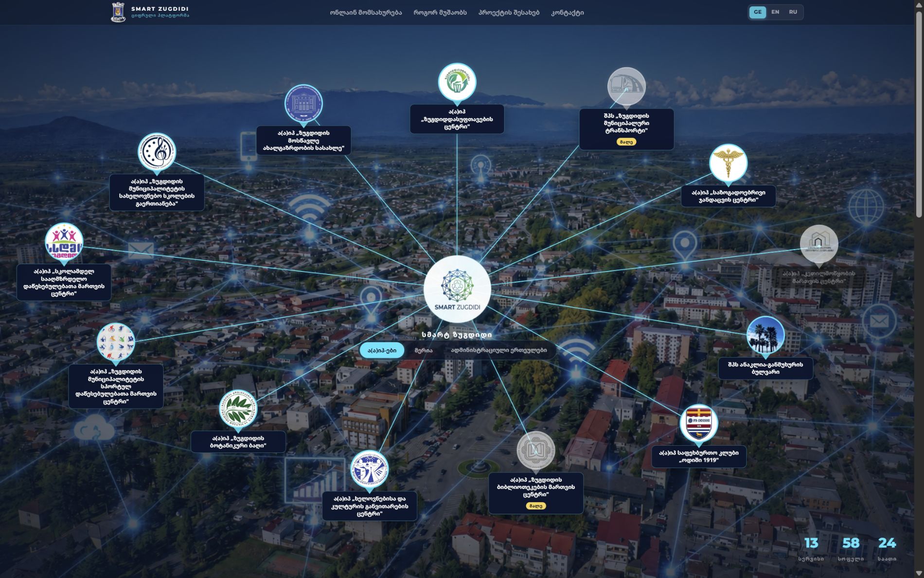Open the youth palace building icon
Viewport: 924px width, 578px height.
point(303,103)
